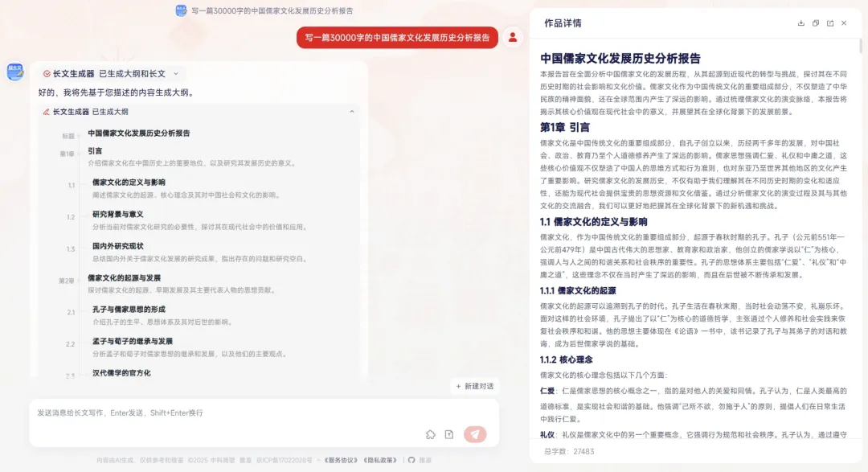Start a new chat with 新建对话

pos(475,386)
